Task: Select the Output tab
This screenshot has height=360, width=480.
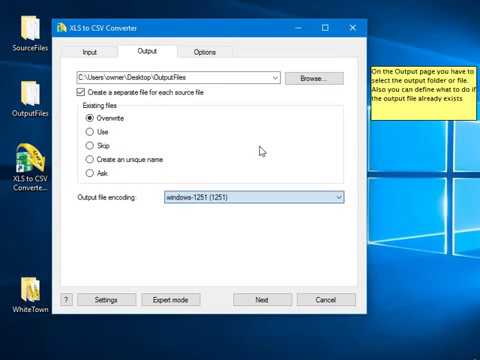Action: coord(147,51)
